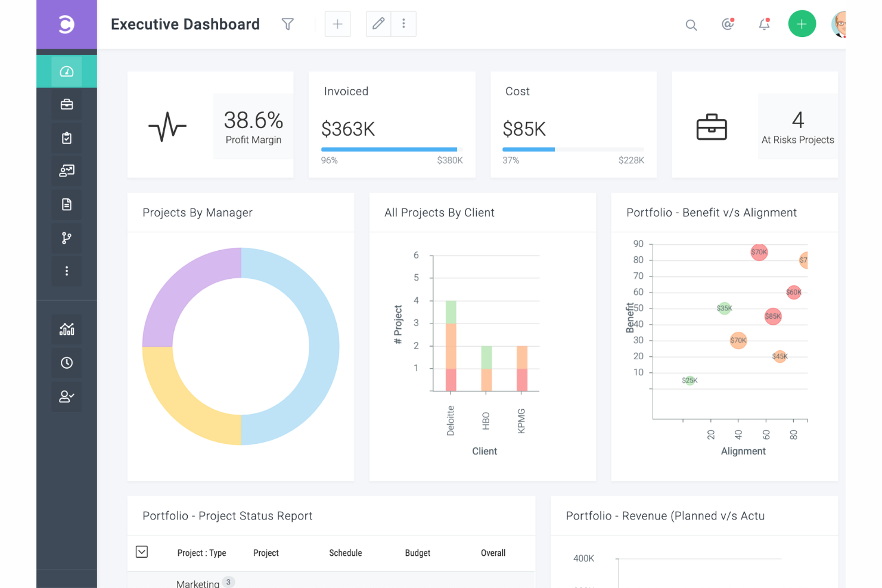
Task: Open the reports chart icon in sidebar
Action: (67, 329)
